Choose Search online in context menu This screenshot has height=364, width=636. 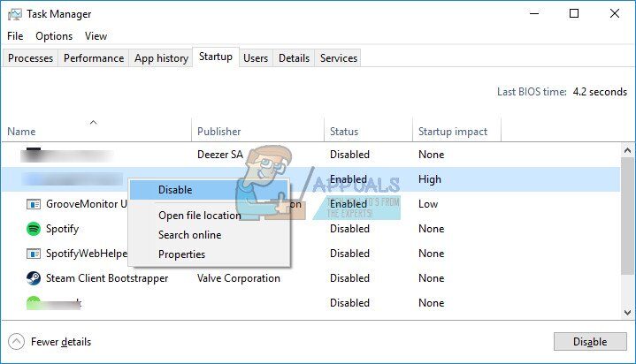pos(209,235)
